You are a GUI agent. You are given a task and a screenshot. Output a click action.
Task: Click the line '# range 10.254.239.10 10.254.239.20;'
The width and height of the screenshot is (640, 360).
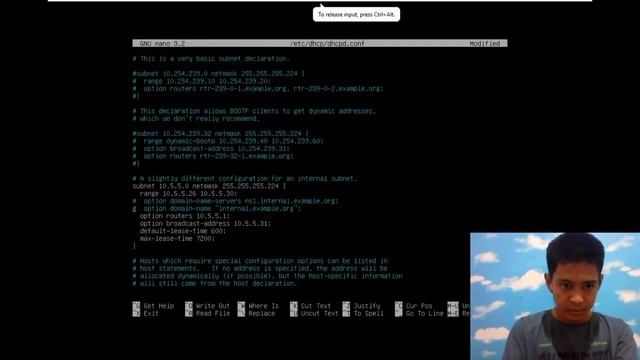[x=202, y=81]
